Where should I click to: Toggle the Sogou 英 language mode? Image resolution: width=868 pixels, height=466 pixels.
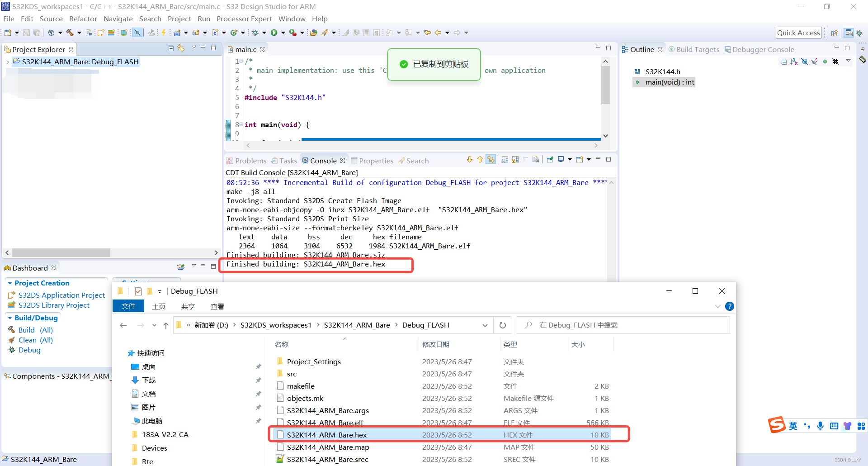click(793, 426)
